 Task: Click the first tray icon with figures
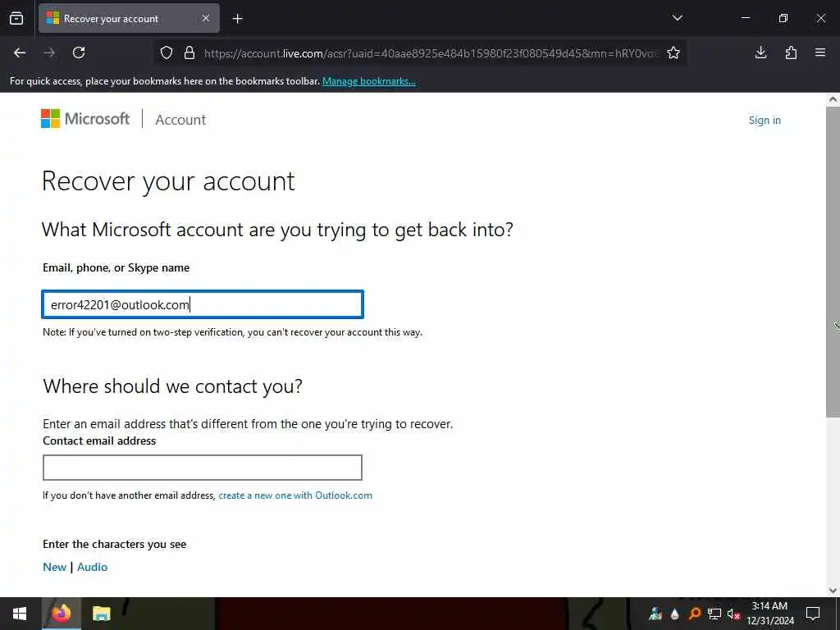coord(655,614)
